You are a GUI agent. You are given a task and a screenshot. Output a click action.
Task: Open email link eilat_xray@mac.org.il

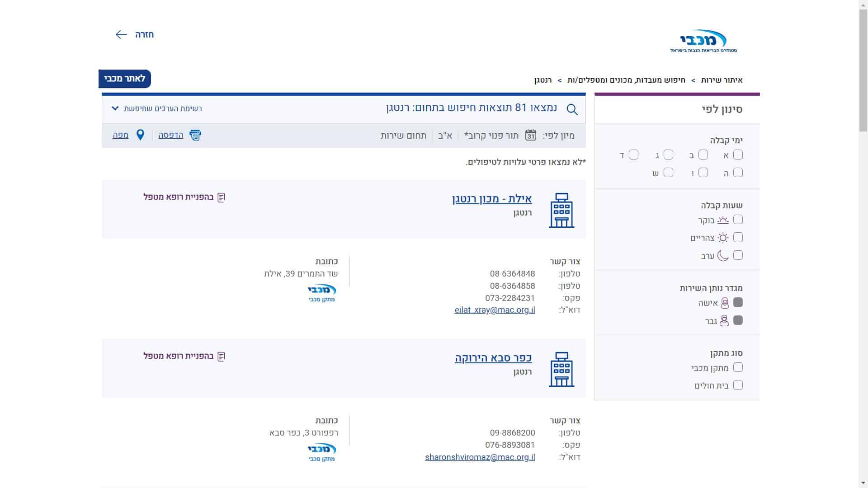click(x=495, y=310)
